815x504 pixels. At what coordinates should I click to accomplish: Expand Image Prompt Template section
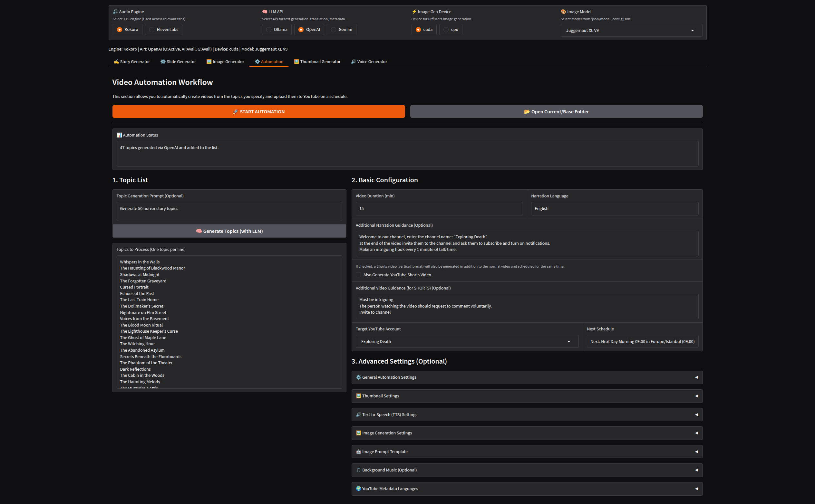pyautogui.click(x=527, y=452)
